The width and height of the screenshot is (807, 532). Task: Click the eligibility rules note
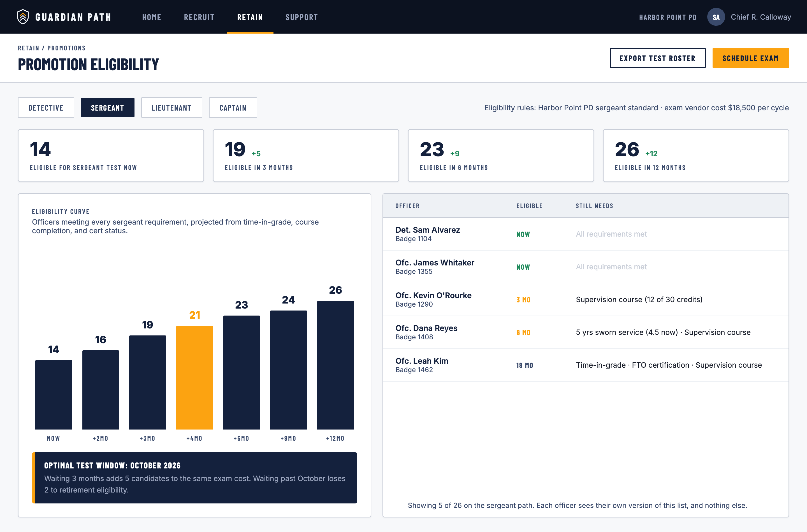(636, 108)
